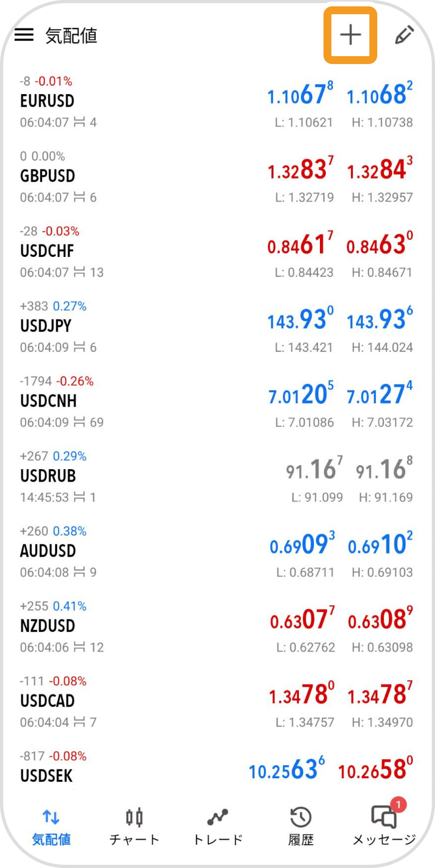Tap the トレード trend-line icon
The width and height of the screenshot is (435, 868).
[x=218, y=817]
